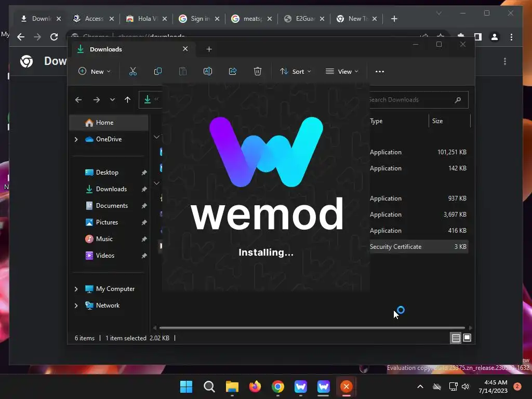Show hidden system tray icons chevron
The height and width of the screenshot is (399, 532).
pos(420,387)
